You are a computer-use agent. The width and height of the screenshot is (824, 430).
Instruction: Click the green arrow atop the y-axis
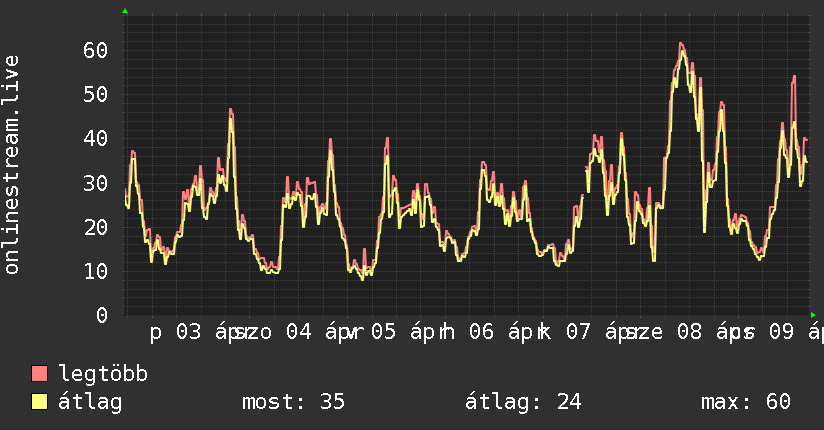125,11
